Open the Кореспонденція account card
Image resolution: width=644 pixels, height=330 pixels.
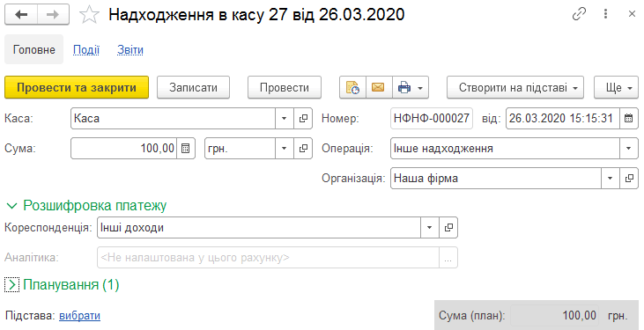pos(448,227)
